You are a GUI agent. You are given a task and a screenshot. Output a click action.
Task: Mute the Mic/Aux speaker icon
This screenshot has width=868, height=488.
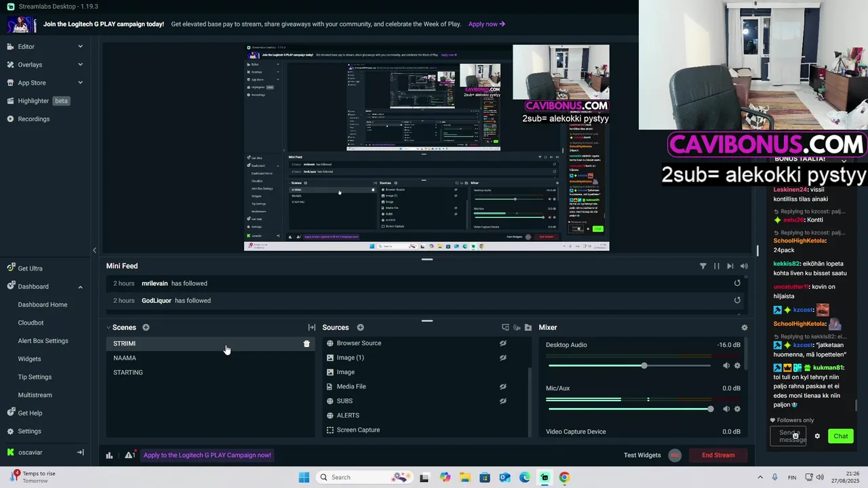click(x=726, y=409)
